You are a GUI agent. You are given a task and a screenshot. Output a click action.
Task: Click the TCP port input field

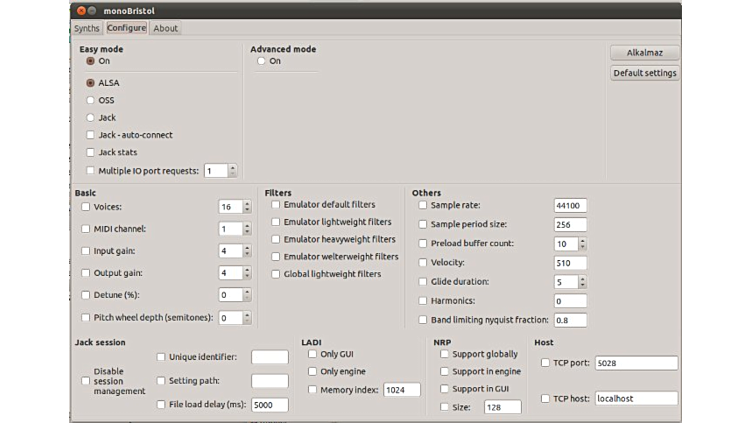tap(636, 363)
